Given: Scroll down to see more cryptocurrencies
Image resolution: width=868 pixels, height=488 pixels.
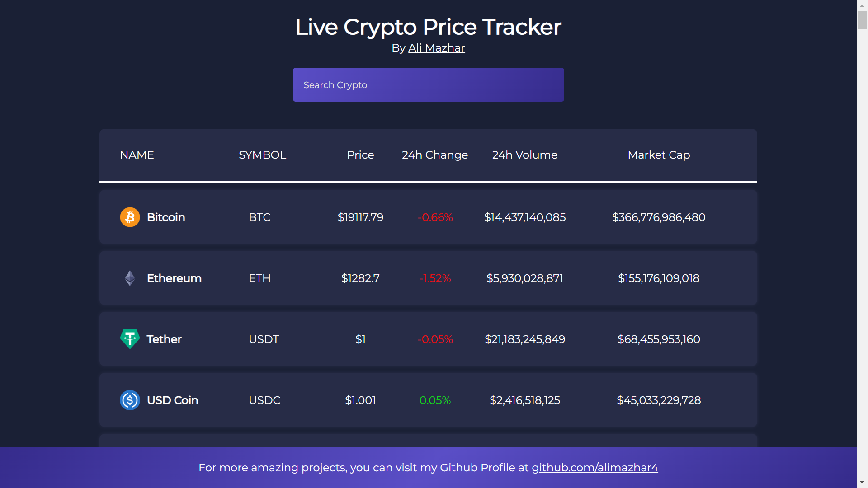Looking at the screenshot, I should [x=863, y=481].
